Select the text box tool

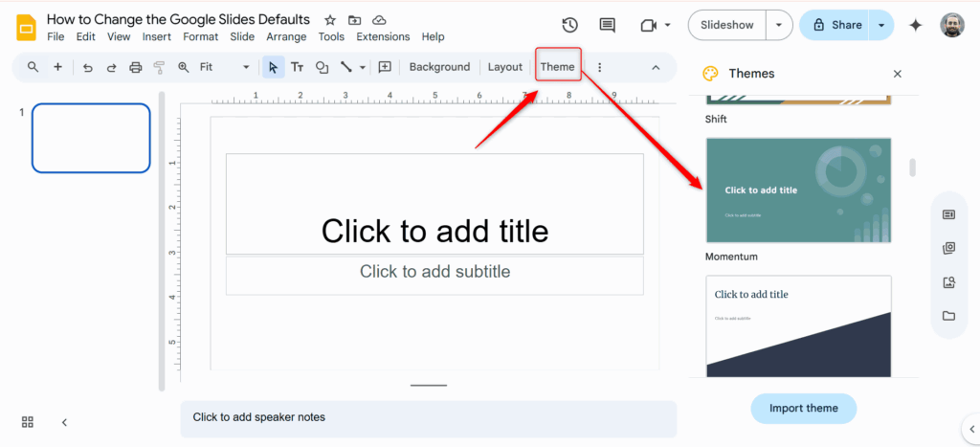[298, 67]
